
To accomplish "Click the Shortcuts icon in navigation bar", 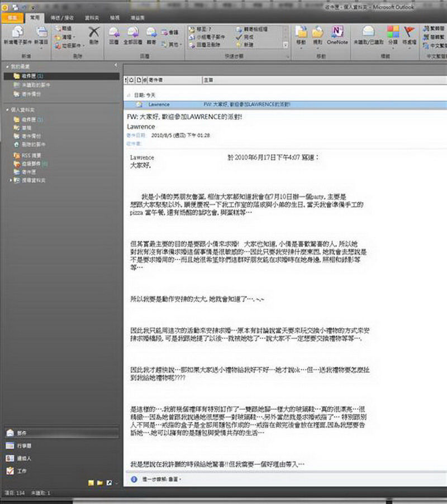I will (109, 483).
